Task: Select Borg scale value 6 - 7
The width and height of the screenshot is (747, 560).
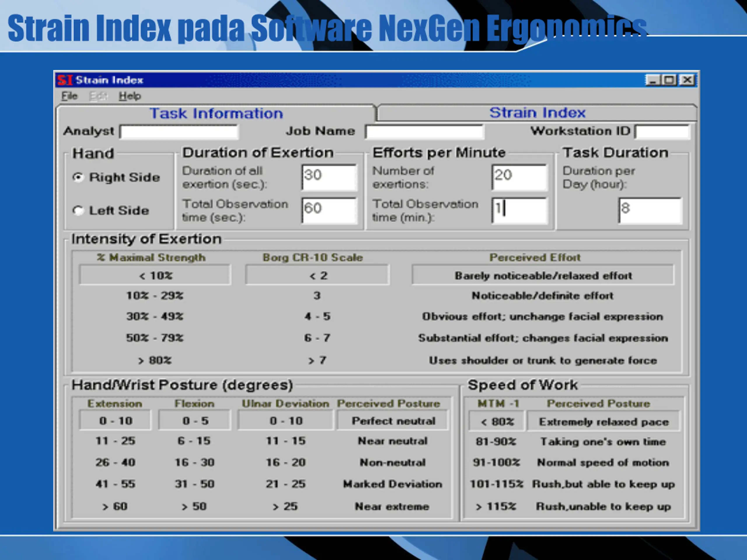Action: [317, 338]
